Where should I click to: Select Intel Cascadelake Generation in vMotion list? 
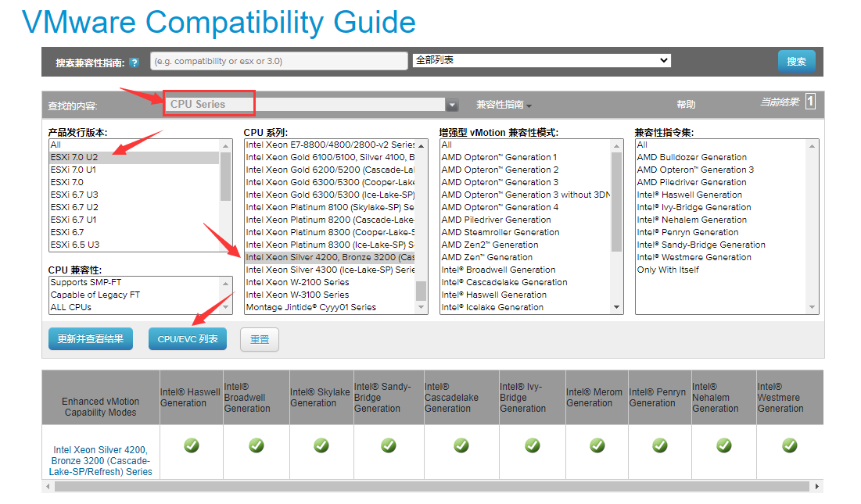526,282
